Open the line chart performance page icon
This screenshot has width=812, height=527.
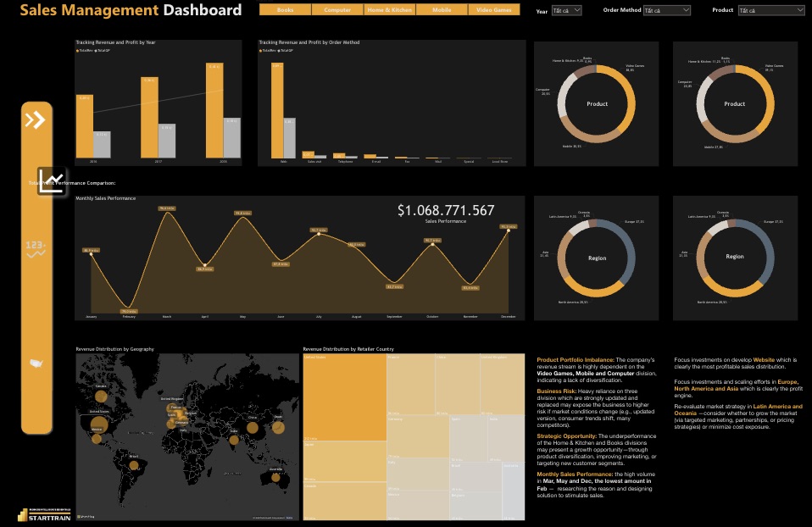[x=52, y=180]
